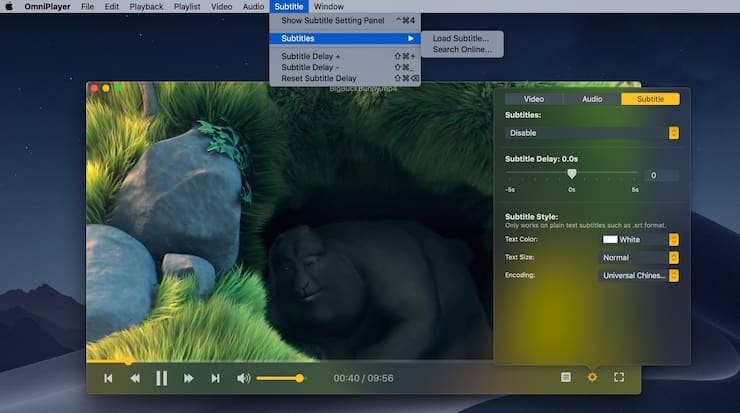Select the Subtitle settings tab
The height and width of the screenshot is (413, 740).
click(650, 99)
